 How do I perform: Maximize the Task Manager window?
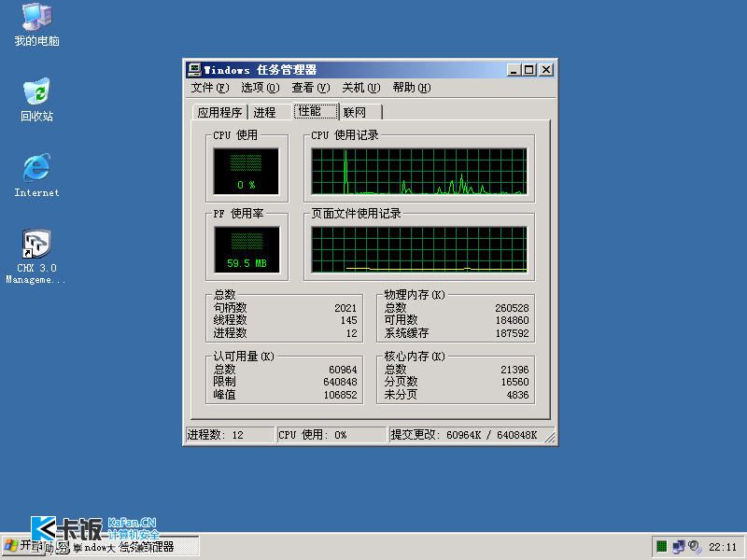coord(529,70)
